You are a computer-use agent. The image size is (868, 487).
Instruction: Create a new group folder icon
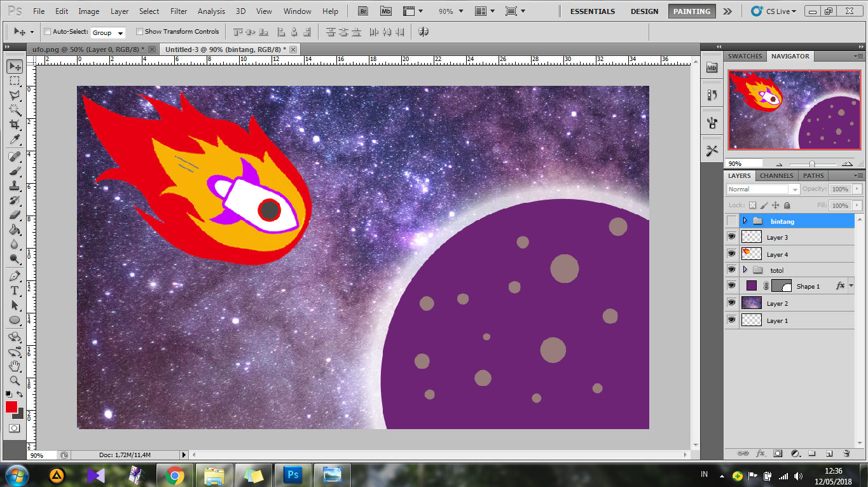(812, 453)
